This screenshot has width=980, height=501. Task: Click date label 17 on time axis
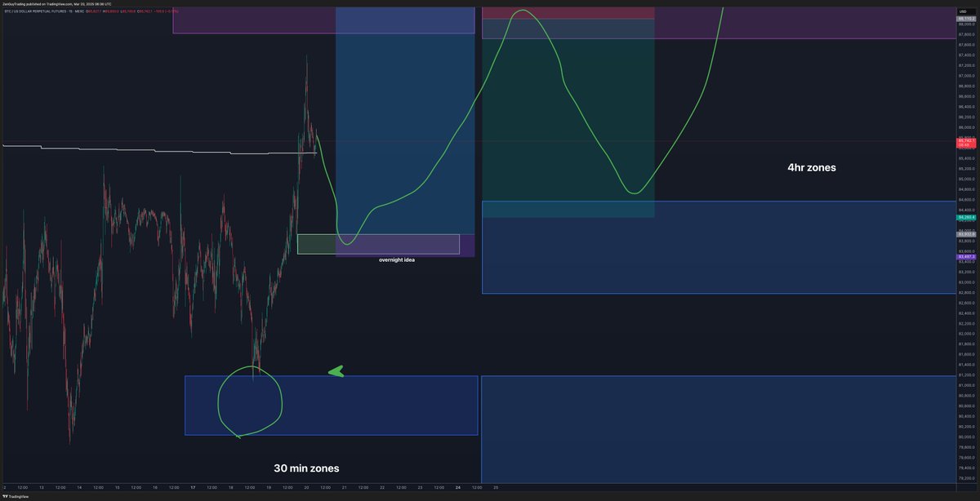point(193,487)
